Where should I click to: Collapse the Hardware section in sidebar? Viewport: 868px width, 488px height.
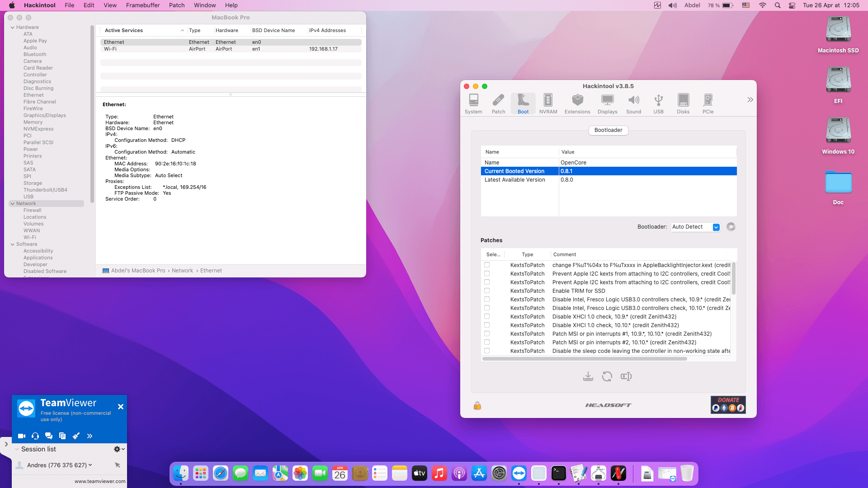13,28
